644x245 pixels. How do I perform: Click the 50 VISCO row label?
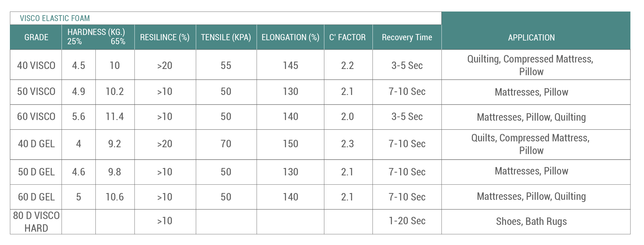(x=36, y=92)
